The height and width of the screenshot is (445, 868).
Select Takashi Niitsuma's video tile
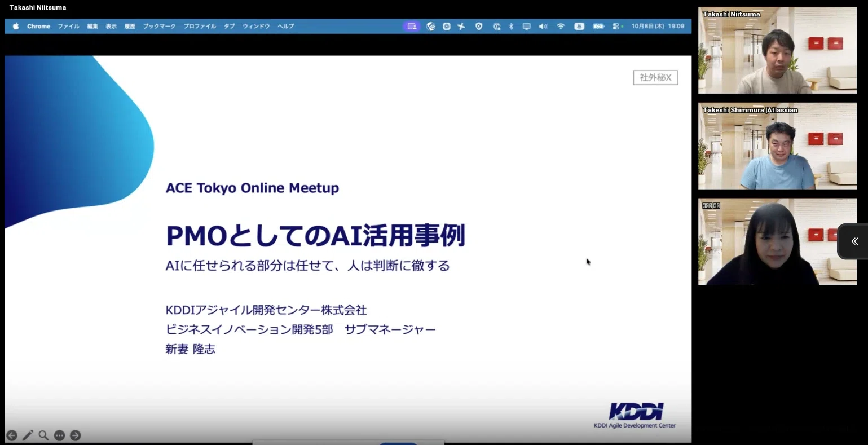(x=777, y=50)
